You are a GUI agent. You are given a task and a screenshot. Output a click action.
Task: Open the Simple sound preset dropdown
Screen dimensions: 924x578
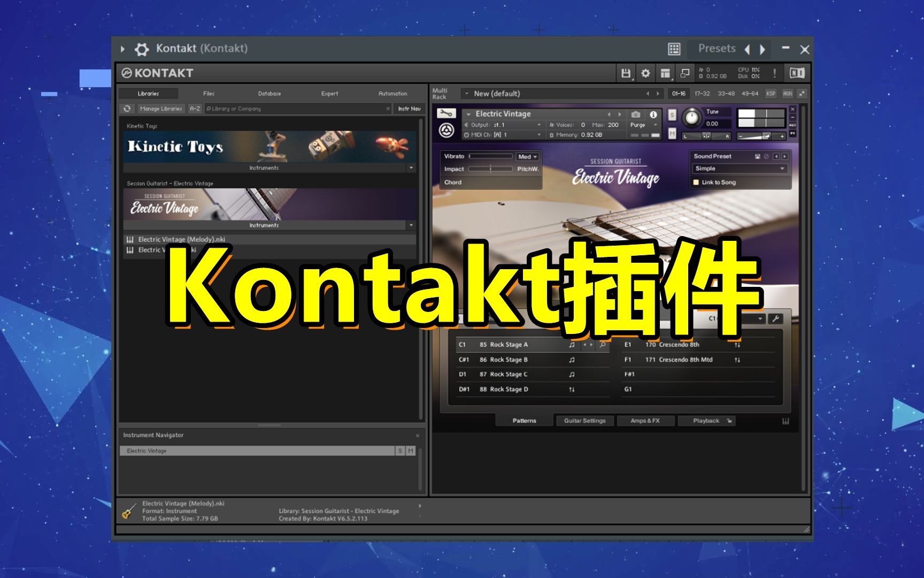(x=740, y=169)
